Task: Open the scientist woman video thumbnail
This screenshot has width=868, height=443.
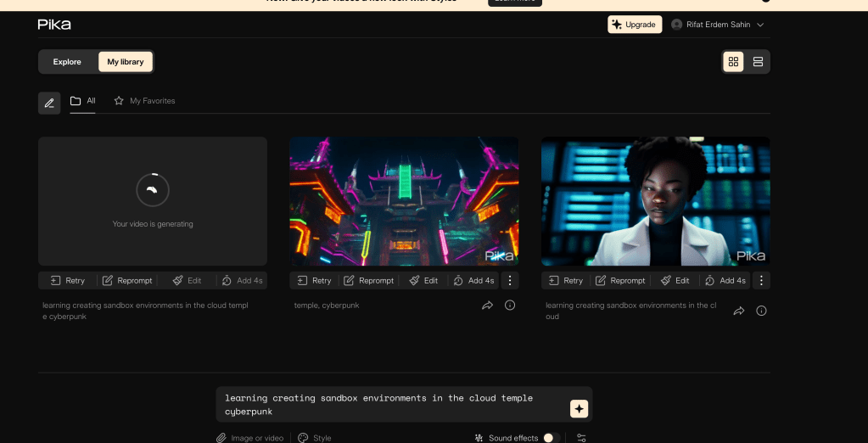Action: pyautogui.click(x=655, y=201)
